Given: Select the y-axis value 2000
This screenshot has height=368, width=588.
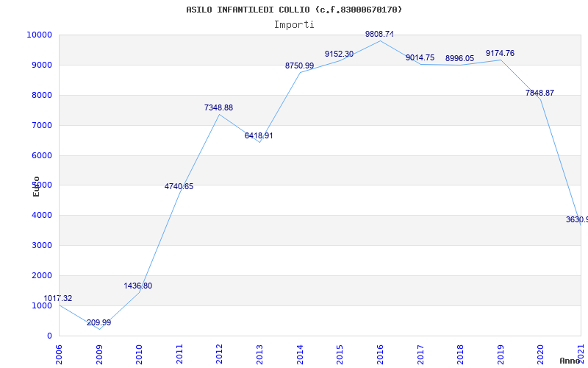Looking at the screenshot, I should 41,275.
